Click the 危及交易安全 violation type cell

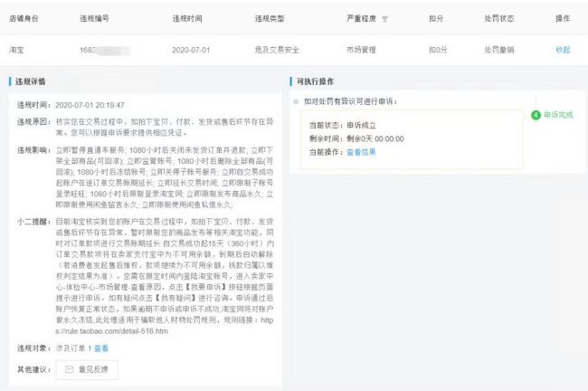pos(277,50)
